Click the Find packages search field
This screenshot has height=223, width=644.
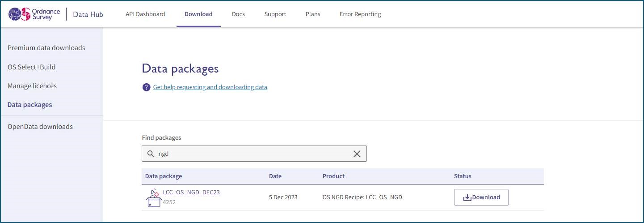(254, 154)
